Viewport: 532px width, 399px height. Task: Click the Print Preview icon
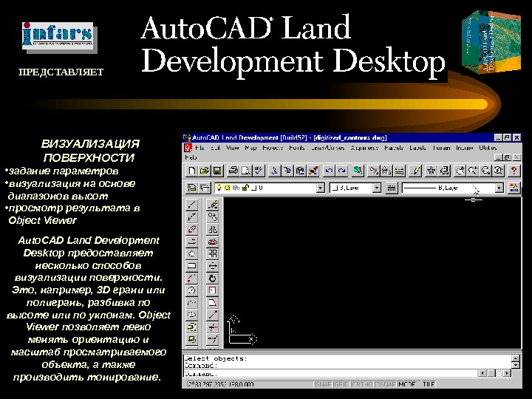[246, 171]
